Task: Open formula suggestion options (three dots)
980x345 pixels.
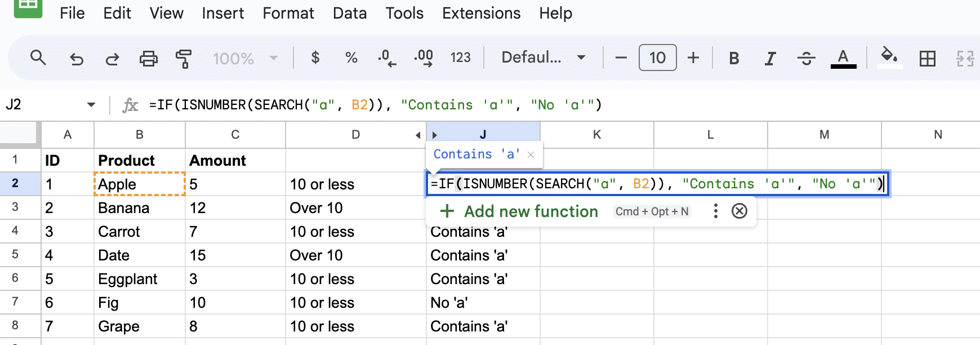Action: click(715, 211)
